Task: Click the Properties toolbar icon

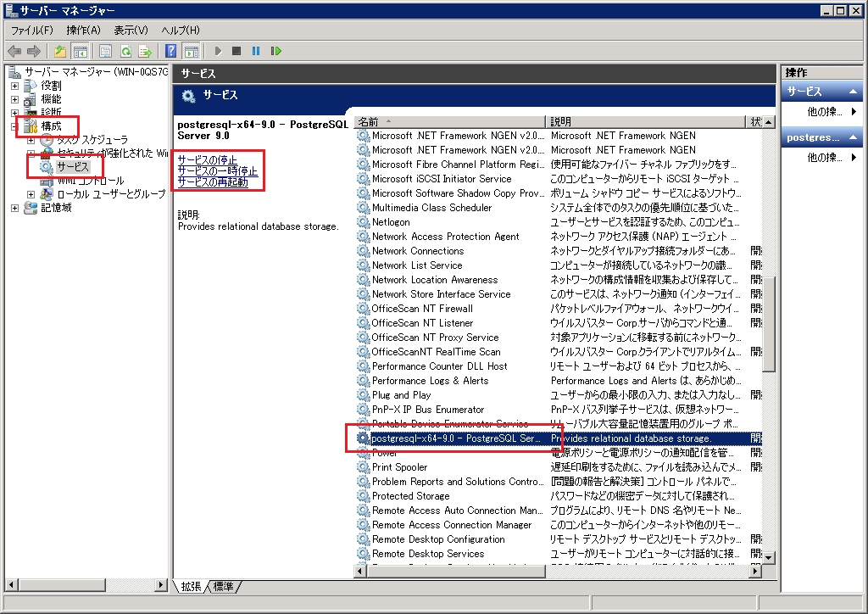Action: 106,51
